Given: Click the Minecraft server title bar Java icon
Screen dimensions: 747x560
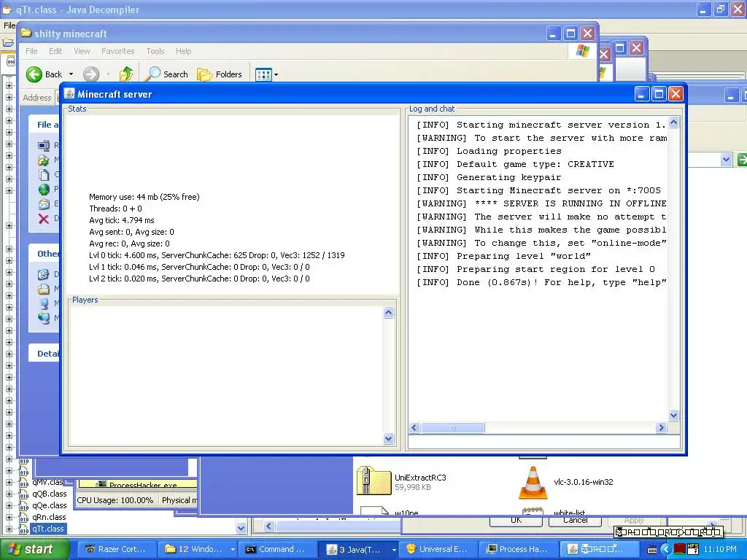Looking at the screenshot, I should (x=69, y=94).
